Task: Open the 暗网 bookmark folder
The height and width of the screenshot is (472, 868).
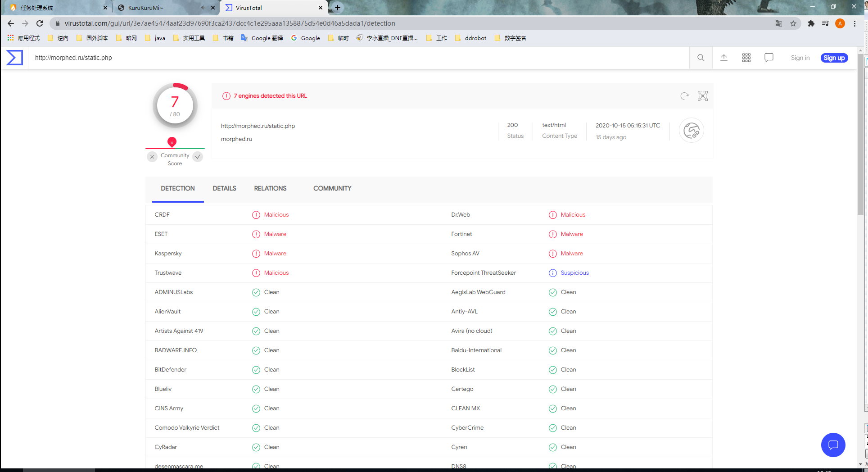Action: pos(127,38)
